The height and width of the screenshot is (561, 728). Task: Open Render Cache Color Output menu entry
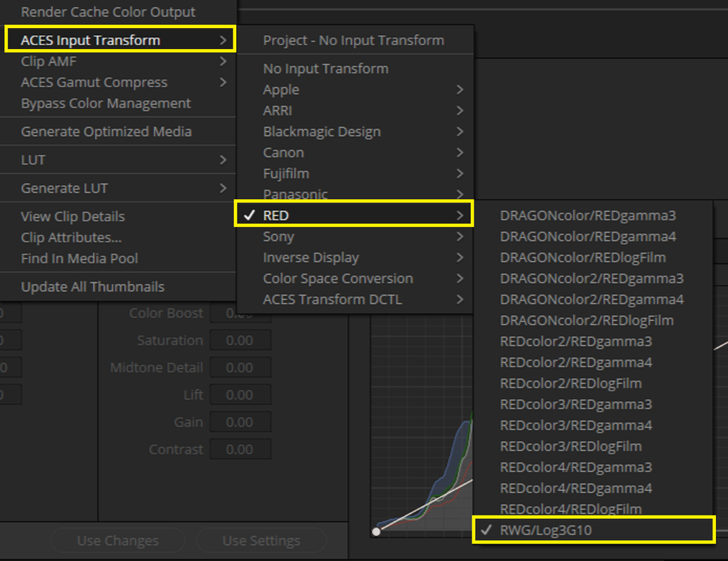118,12
